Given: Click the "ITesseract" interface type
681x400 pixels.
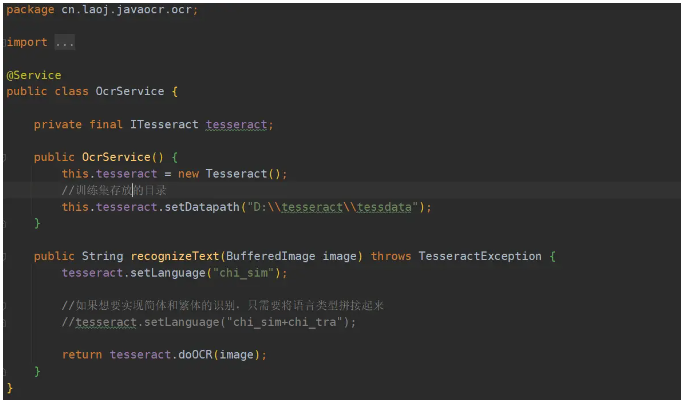Looking at the screenshot, I should 164,125.
